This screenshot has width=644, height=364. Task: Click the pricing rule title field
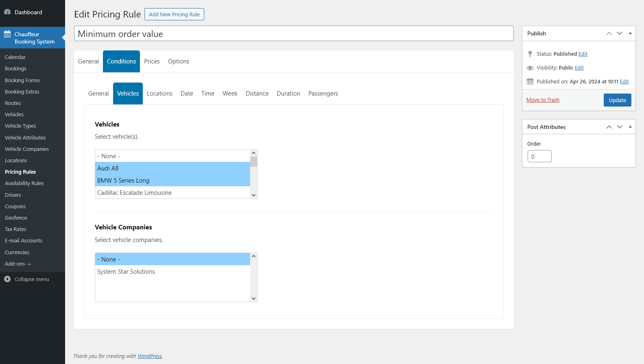(294, 34)
